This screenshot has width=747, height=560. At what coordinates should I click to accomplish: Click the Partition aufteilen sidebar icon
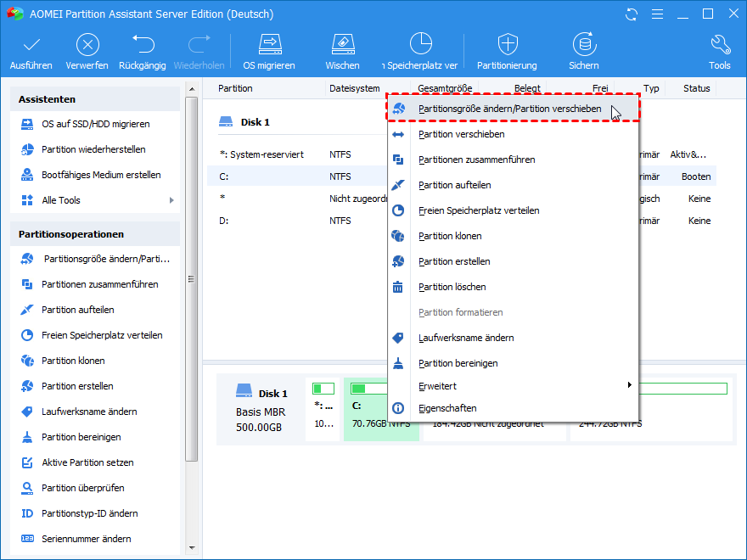click(27, 310)
